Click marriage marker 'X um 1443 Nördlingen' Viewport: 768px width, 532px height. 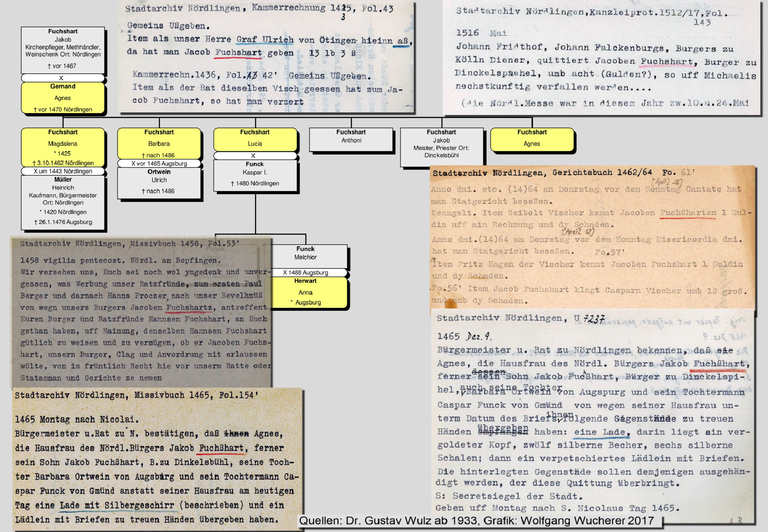tap(63, 171)
